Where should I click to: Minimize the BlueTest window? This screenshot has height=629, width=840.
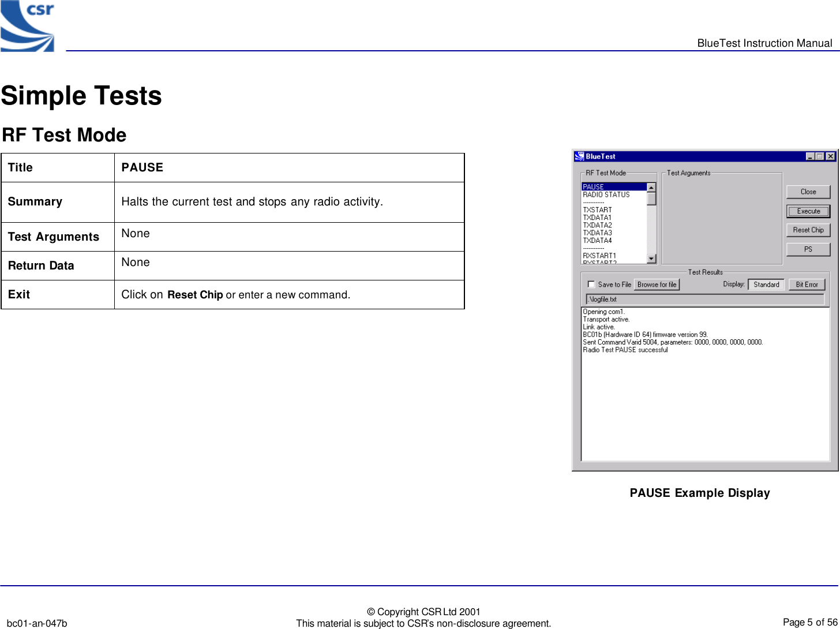pyautogui.click(x=810, y=156)
